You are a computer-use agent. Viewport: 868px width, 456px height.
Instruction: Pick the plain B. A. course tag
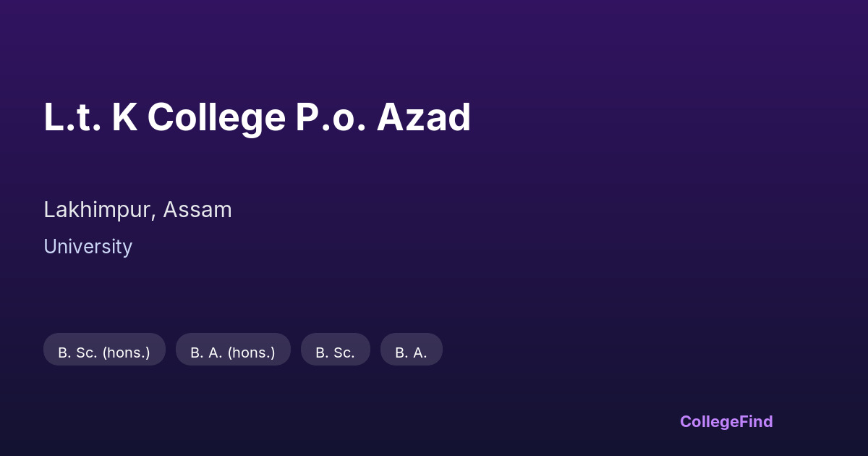(x=411, y=352)
